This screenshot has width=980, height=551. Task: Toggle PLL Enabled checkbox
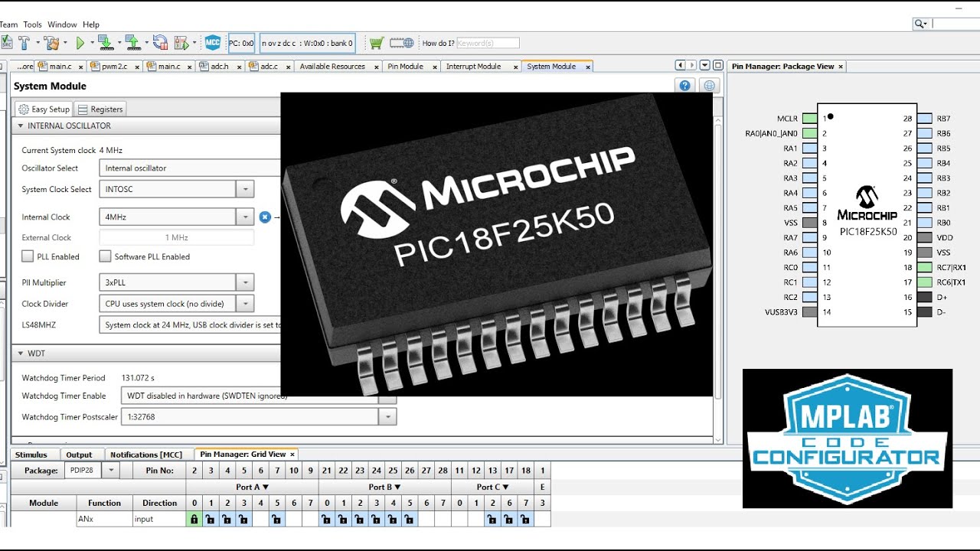[x=28, y=256]
